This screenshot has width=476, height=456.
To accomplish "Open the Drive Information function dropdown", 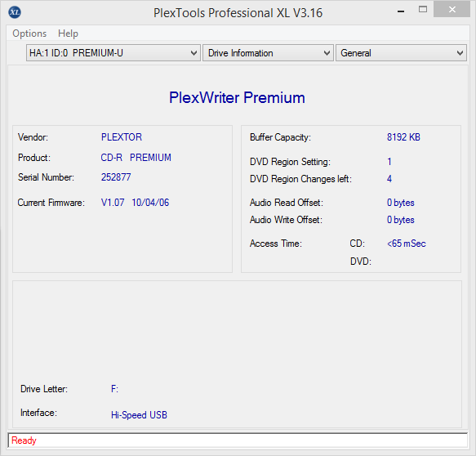I will (x=268, y=53).
